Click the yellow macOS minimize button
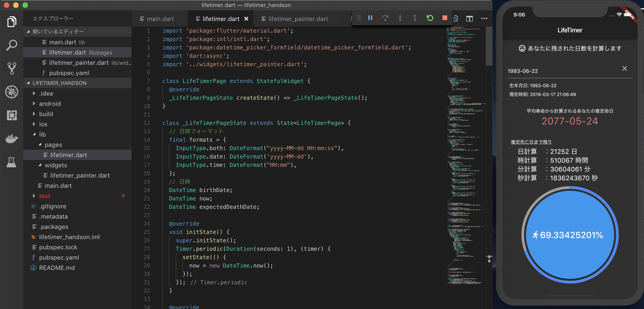The image size is (644, 309). coord(16,5)
